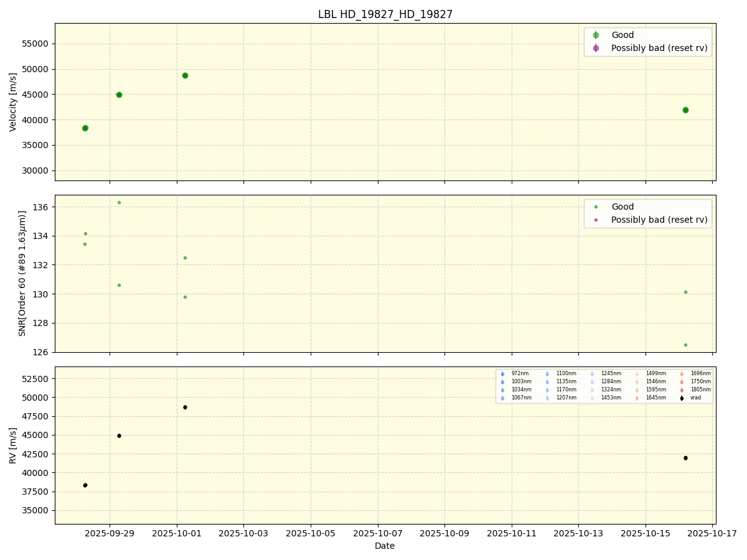Click purple Possibly bad marker in SNR legend

point(596,220)
